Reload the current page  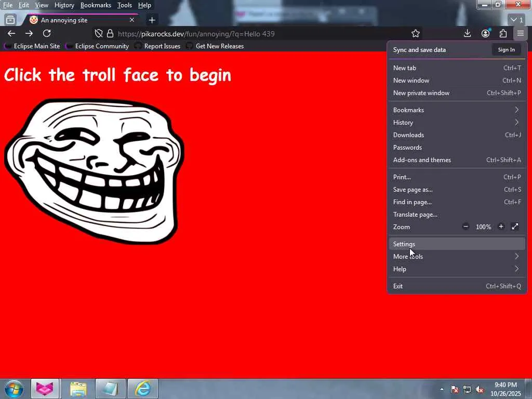[x=47, y=33]
